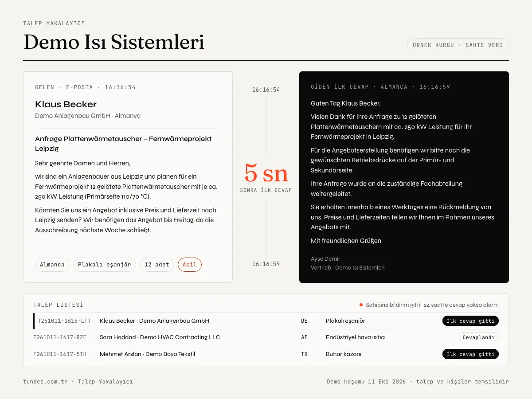532x399 pixels.
Task: Open request row T261011-1617-RZF
Action: tap(266, 337)
